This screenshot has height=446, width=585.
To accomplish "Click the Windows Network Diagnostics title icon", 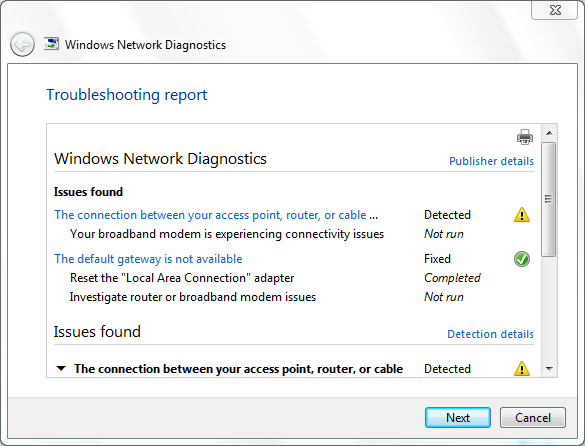I will (x=51, y=44).
